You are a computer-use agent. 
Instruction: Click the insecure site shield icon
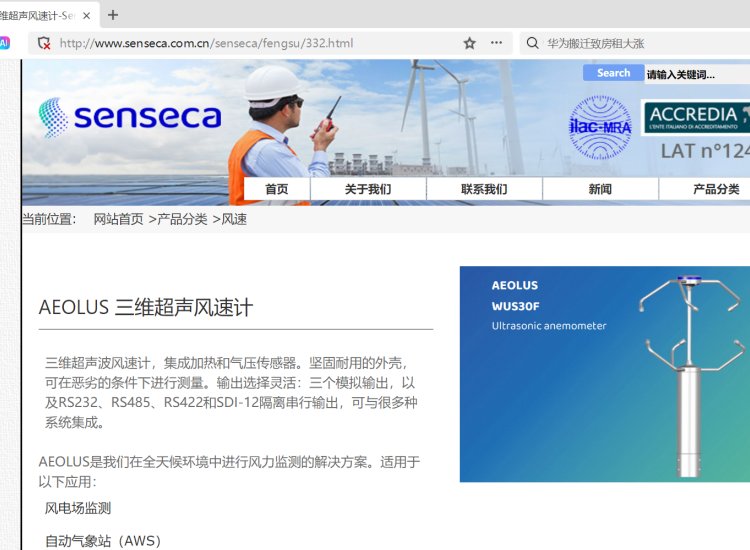(x=42, y=43)
